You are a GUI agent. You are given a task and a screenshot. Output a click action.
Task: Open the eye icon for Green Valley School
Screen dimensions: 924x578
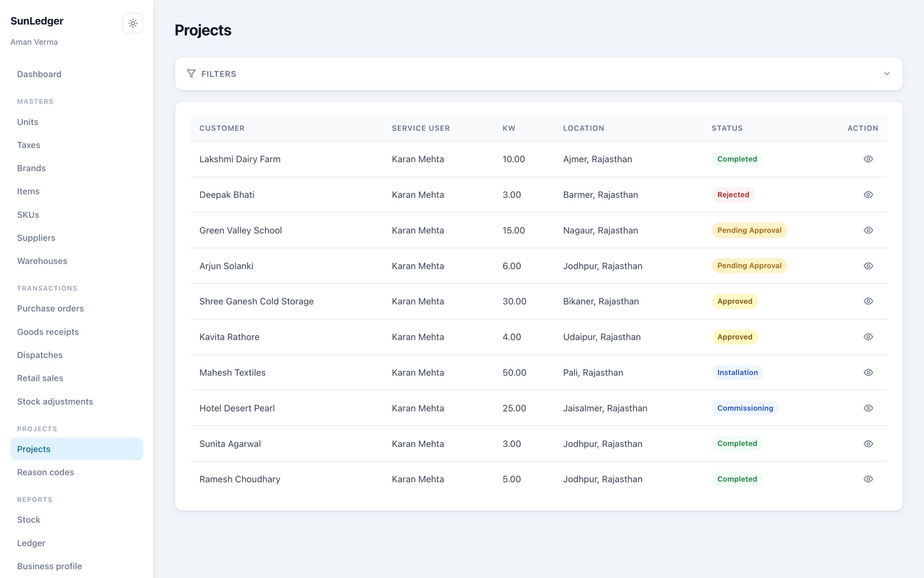868,230
